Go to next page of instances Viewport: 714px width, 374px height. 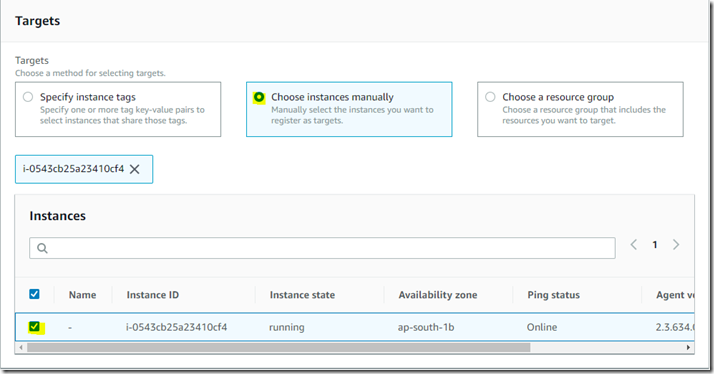tap(676, 245)
